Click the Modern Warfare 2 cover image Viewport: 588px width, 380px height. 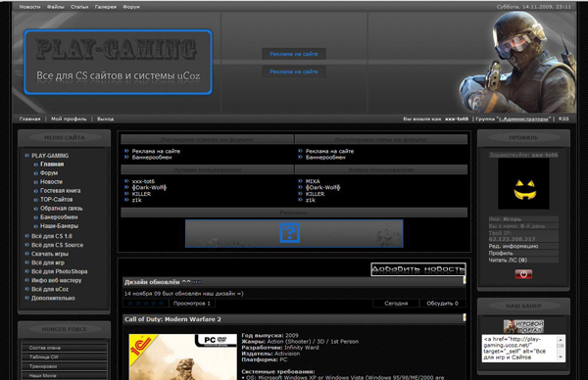(183, 357)
